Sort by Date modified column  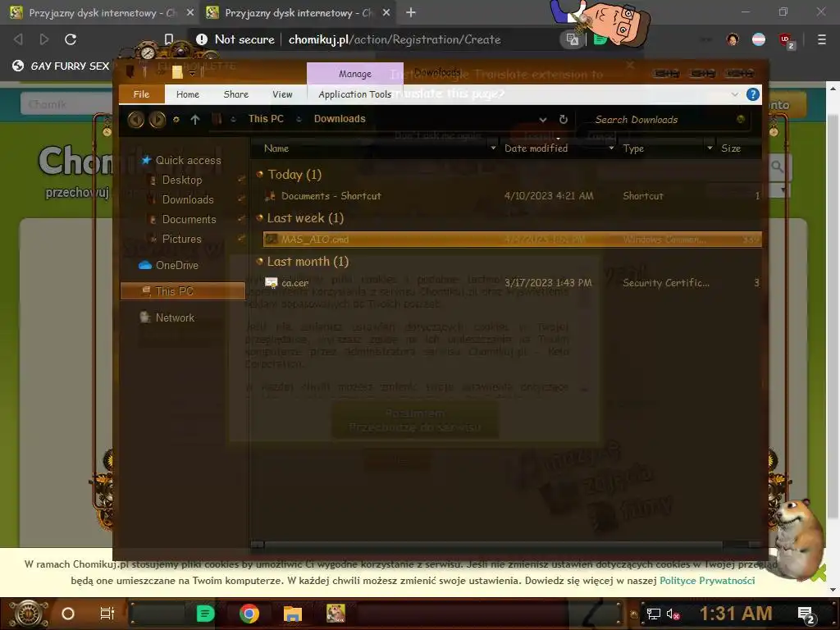click(536, 148)
